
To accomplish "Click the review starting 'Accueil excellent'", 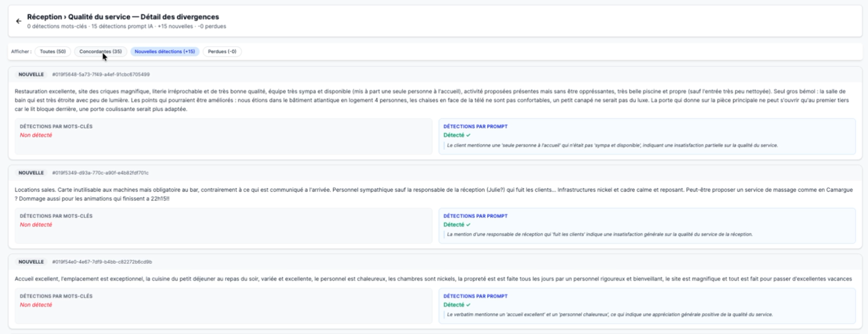I will [x=433, y=278].
